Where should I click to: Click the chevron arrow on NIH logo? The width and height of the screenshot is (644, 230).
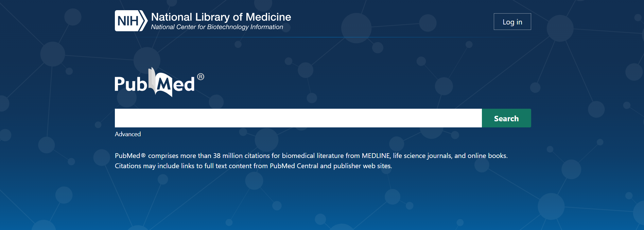[143, 21]
